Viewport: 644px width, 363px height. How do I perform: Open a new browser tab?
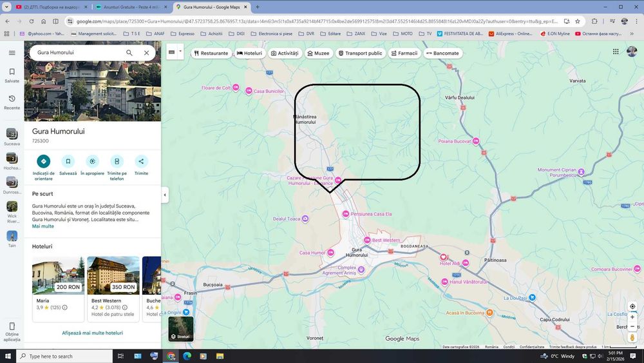tap(258, 7)
